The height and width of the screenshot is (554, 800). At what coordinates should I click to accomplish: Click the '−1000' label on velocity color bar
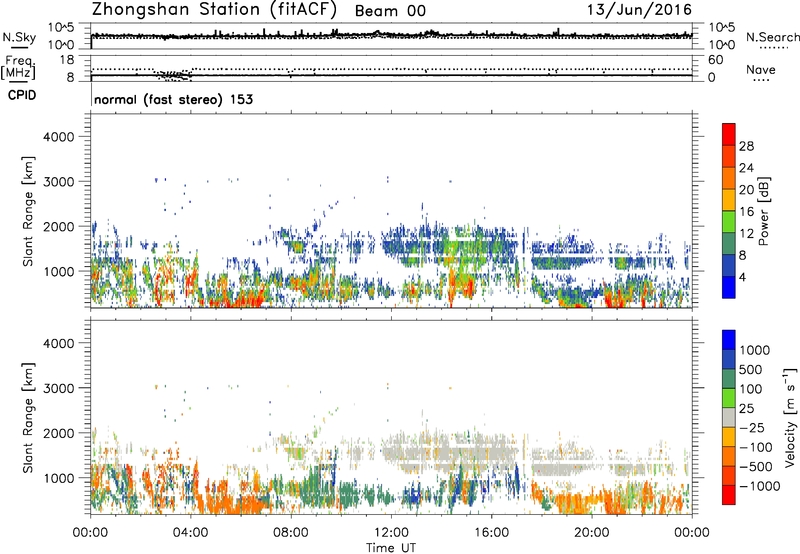[759, 486]
